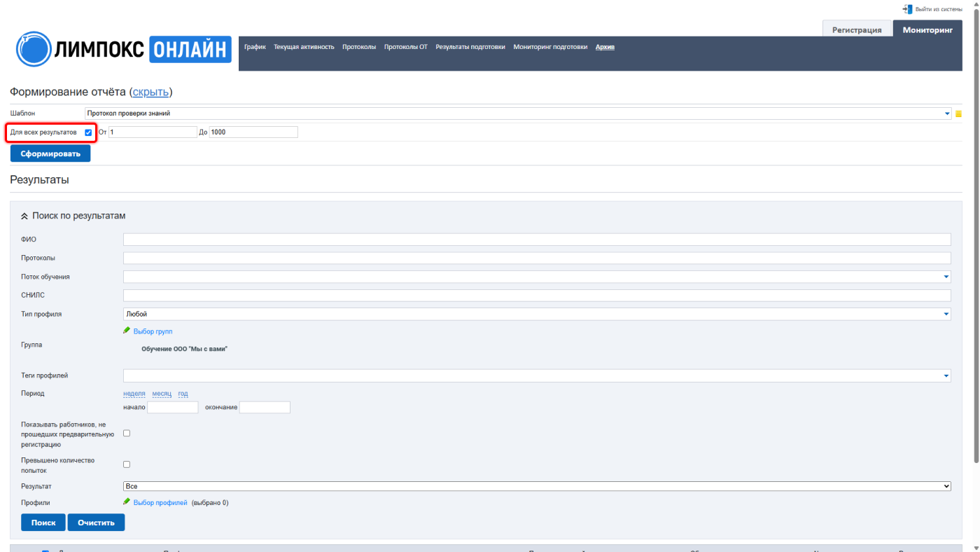
Task: Open the Протоколы ОТ menu item
Action: pos(406,47)
